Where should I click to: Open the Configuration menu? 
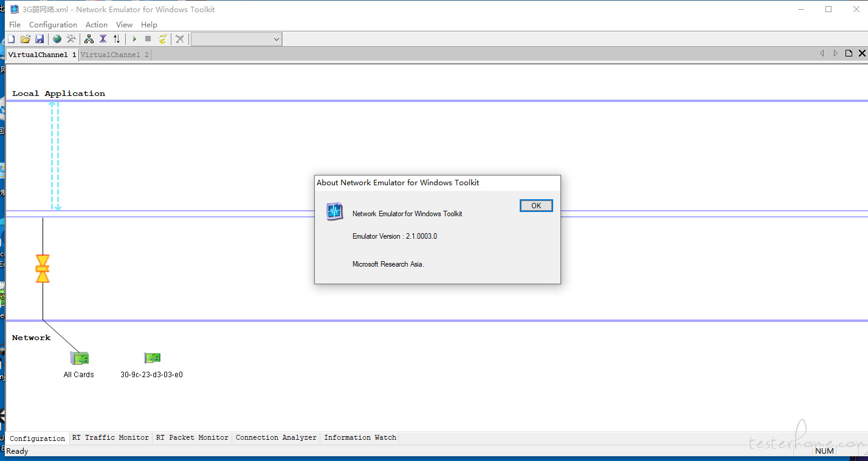click(53, 25)
